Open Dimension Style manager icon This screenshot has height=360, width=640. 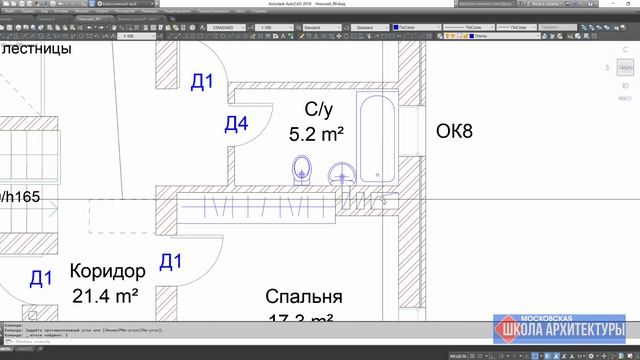point(251,27)
